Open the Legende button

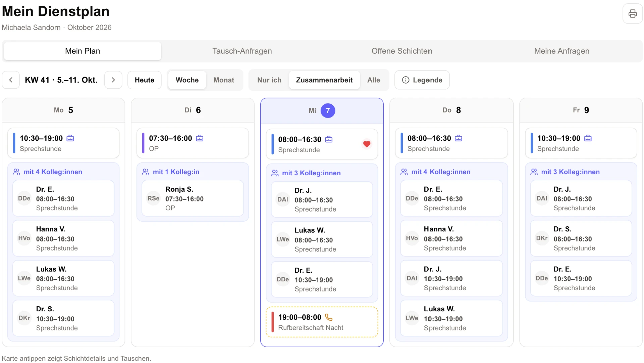point(422,80)
